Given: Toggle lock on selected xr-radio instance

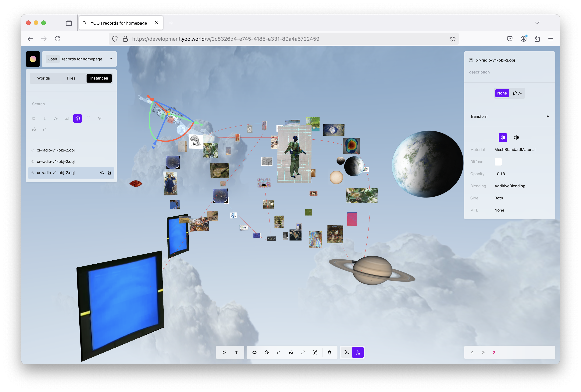Looking at the screenshot, I should point(109,173).
